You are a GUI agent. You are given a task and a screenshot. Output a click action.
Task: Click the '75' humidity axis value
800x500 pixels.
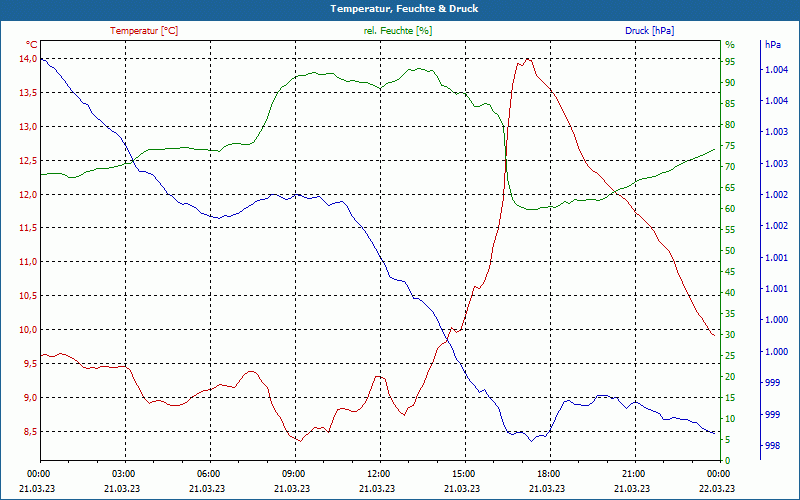click(x=730, y=145)
